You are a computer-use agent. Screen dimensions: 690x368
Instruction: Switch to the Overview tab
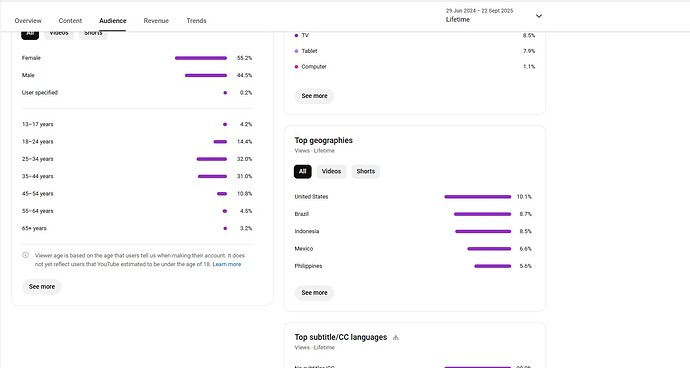coord(28,21)
